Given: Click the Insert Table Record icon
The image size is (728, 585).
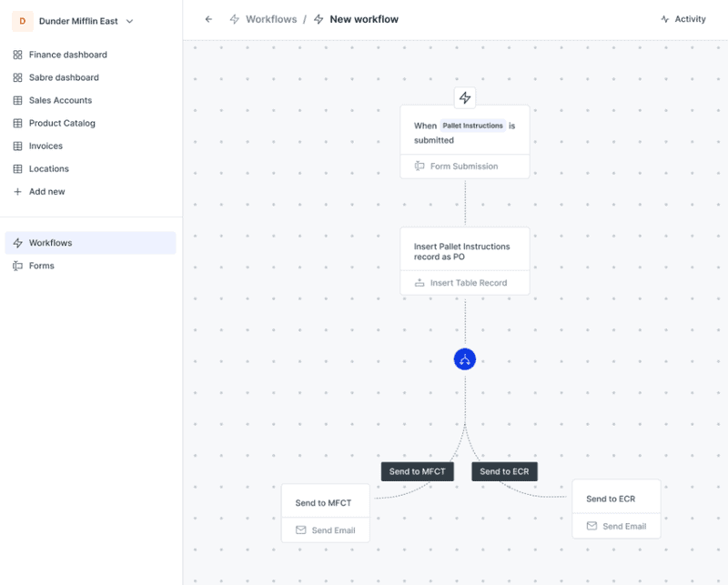Looking at the screenshot, I should point(420,283).
